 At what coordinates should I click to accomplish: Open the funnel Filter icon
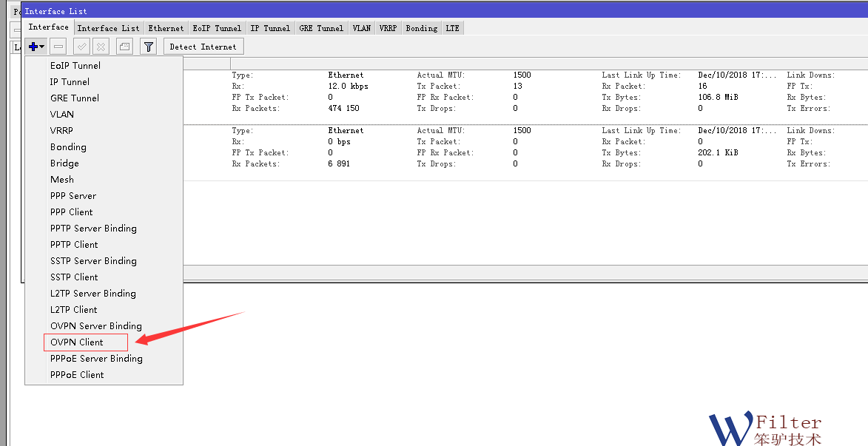149,47
